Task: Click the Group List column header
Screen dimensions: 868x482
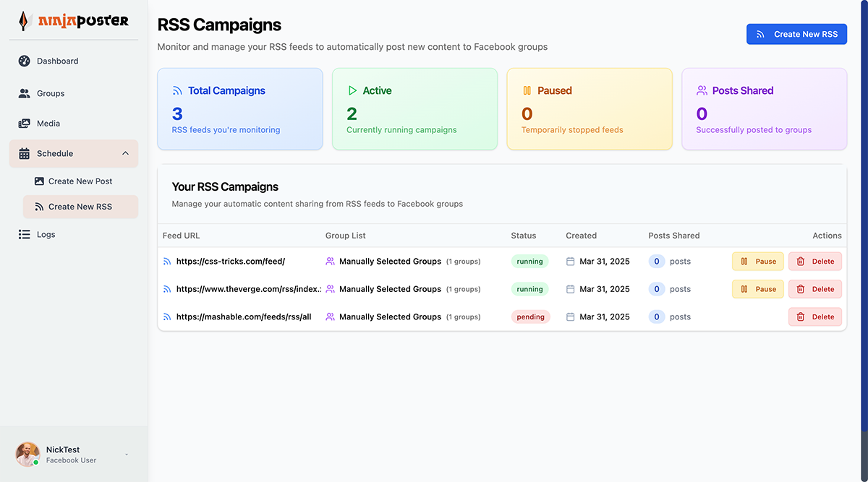Action: pos(346,236)
